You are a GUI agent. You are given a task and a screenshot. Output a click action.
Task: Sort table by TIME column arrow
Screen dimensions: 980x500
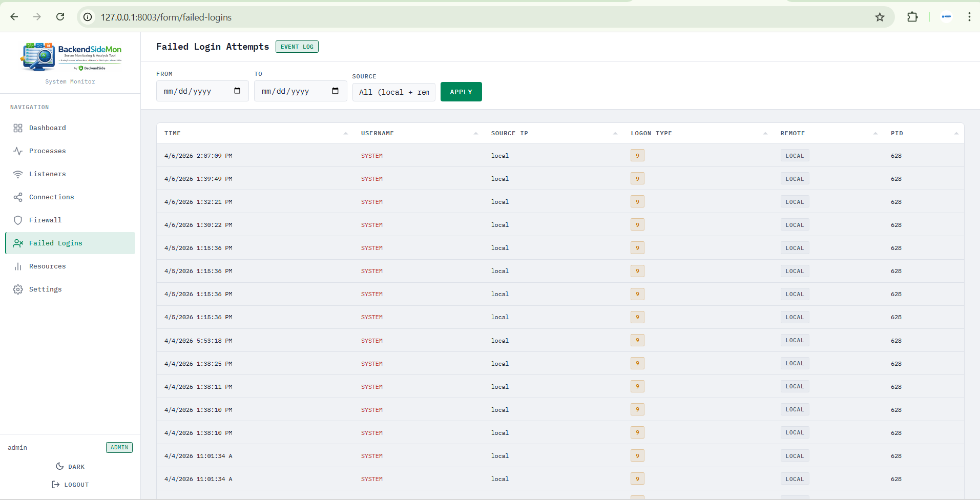(346, 133)
